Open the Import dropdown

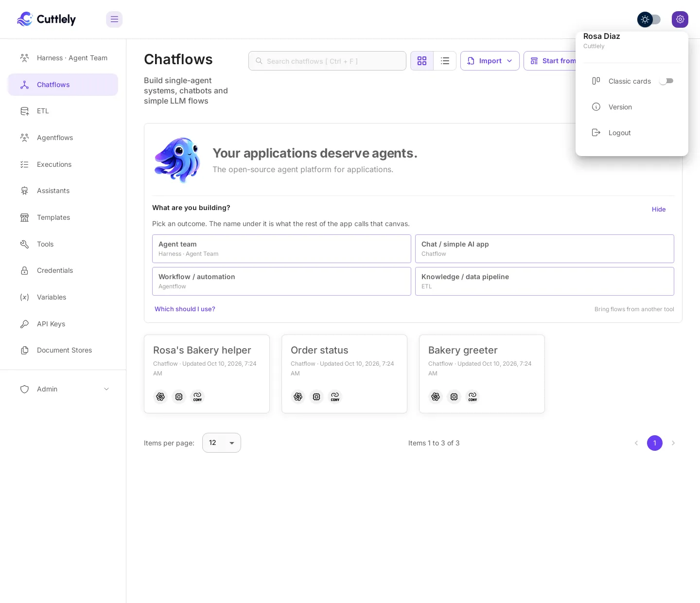pos(490,61)
